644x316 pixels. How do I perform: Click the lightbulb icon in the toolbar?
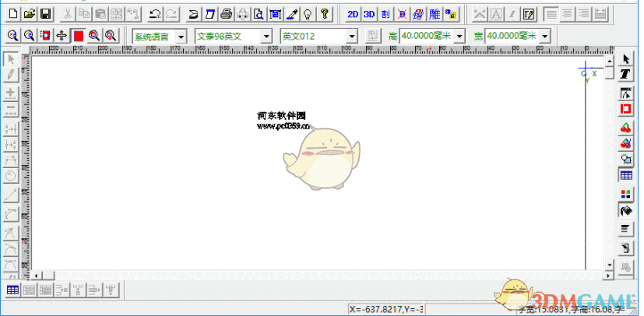(x=308, y=14)
